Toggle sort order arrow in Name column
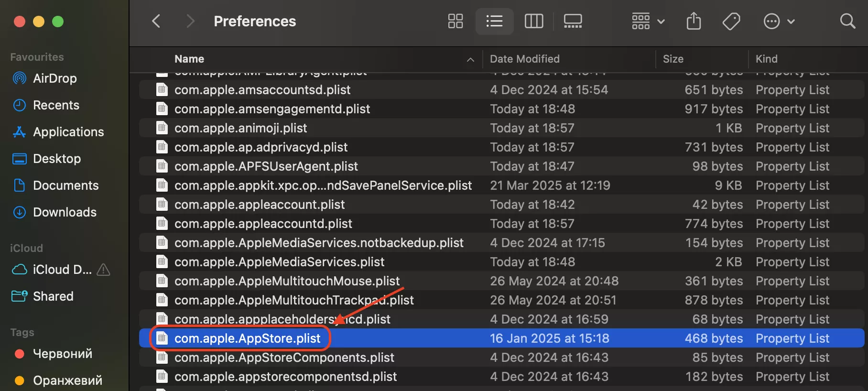The image size is (868, 391). click(470, 59)
